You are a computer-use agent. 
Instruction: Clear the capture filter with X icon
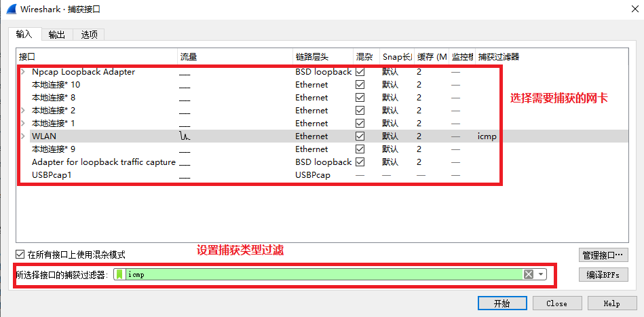529,274
